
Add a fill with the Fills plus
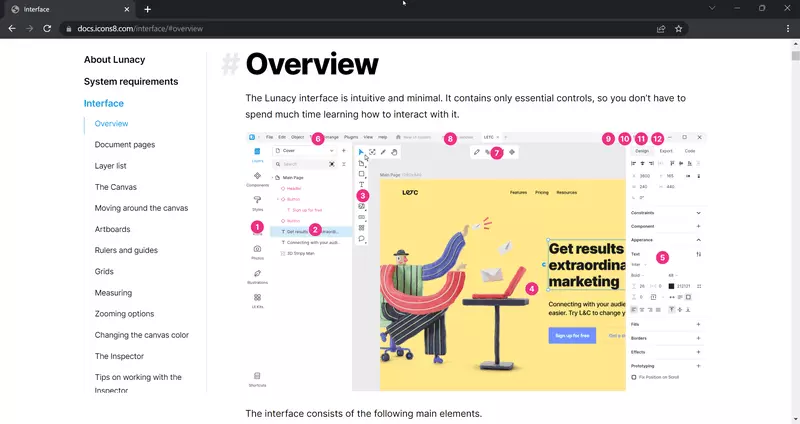point(698,325)
